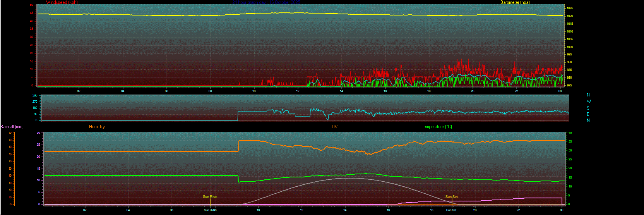
Task: Click the E compass letter beside direction graph
Action: [588, 114]
